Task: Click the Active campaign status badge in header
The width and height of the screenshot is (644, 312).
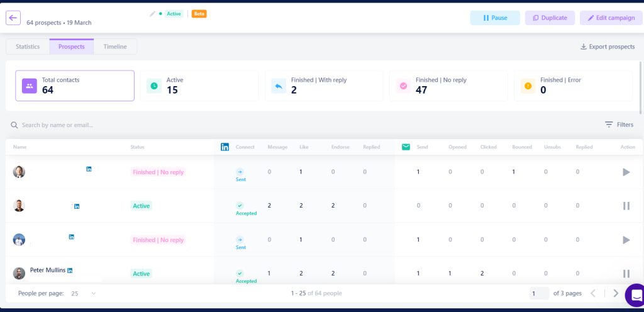Action: [x=174, y=14]
